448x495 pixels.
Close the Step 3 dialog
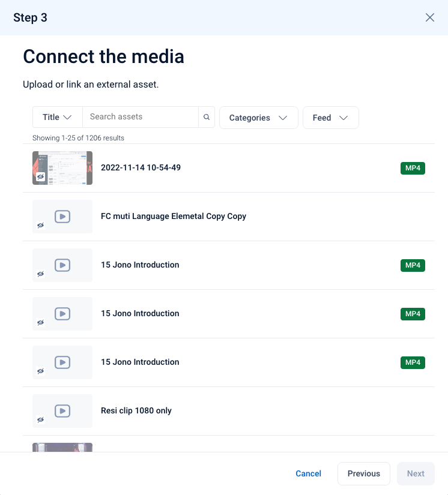click(429, 17)
